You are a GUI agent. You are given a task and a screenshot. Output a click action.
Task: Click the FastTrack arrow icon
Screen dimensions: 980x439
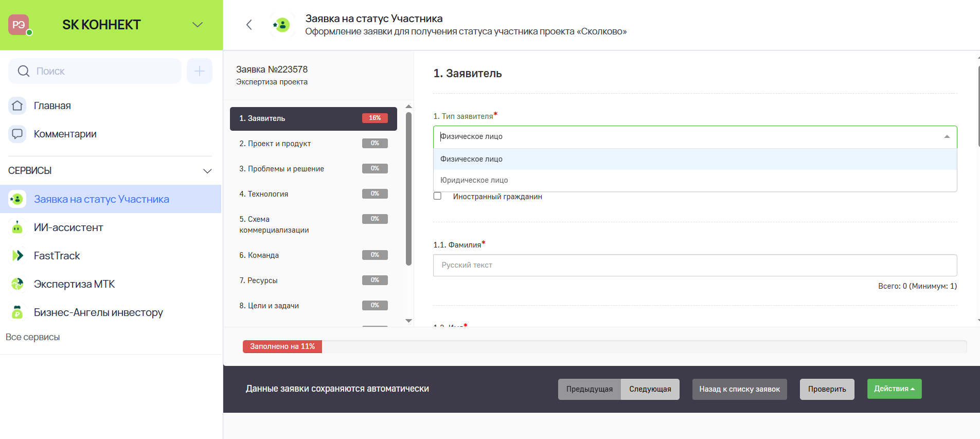pyautogui.click(x=17, y=256)
